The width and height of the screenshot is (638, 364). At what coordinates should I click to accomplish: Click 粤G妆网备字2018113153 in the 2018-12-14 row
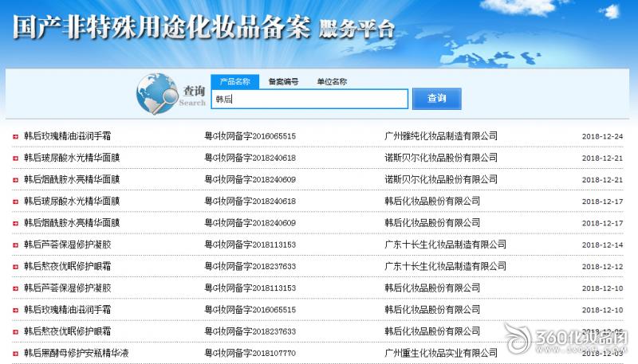(250, 245)
